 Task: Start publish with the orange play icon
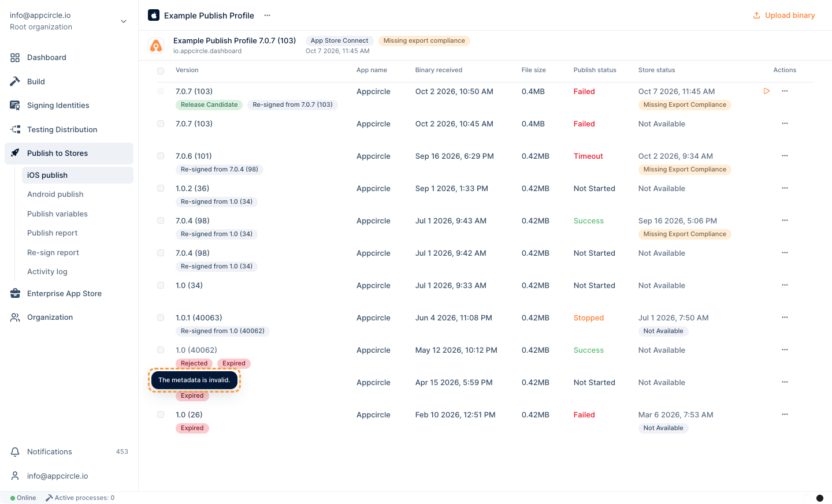(x=767, y=91)
